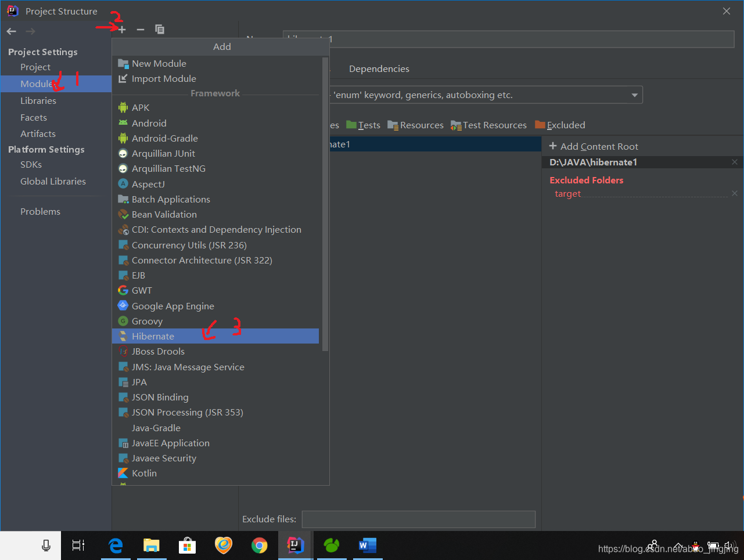Click Add menu scrollbar
Viewport: 744px width, 560px height.
pos(325,204)
